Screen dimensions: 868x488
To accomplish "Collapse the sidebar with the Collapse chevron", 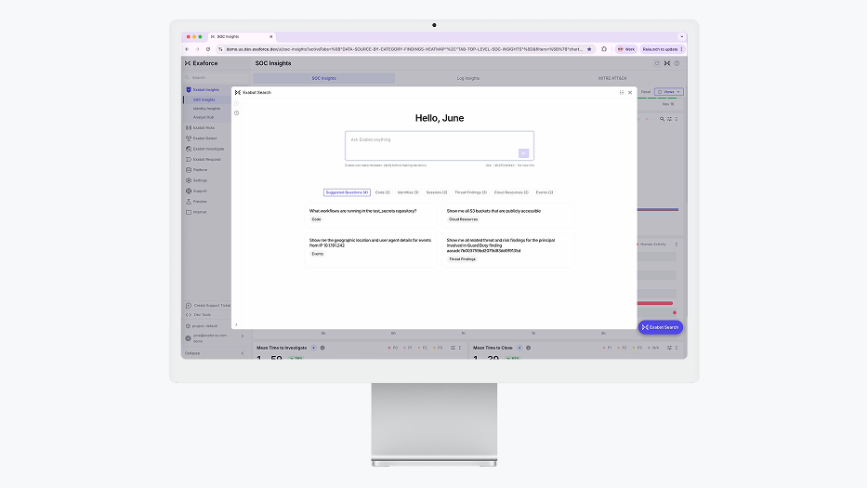I will 242,353.
